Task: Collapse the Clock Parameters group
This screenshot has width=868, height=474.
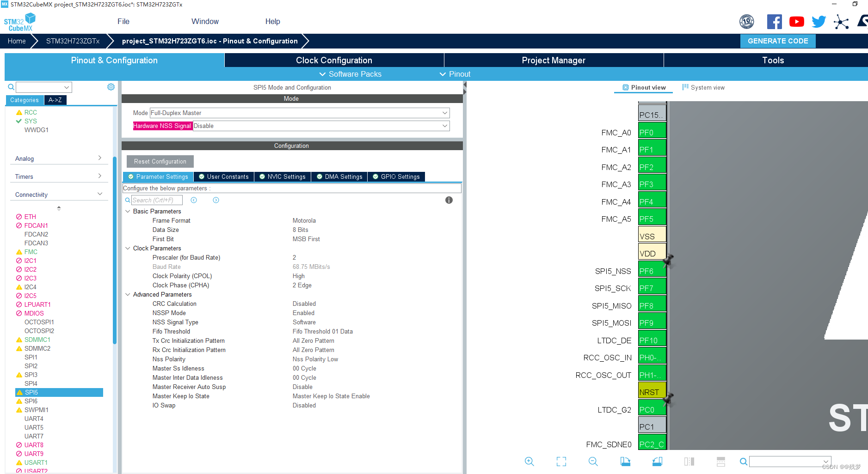Action: click(x=128, y=248)
